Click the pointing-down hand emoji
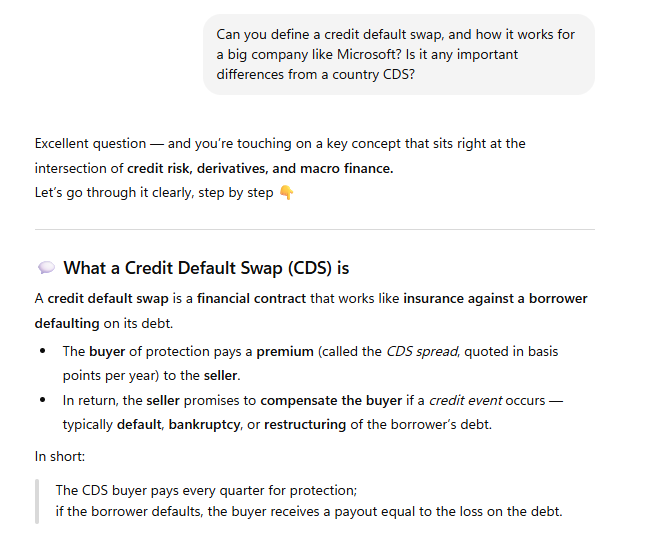 pyautogui.click(x=287, y=193)
